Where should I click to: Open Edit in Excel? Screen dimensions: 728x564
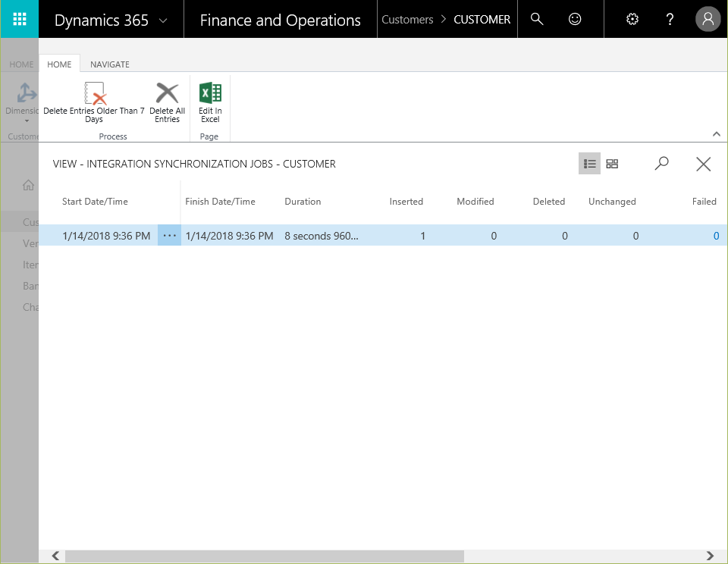210,102
